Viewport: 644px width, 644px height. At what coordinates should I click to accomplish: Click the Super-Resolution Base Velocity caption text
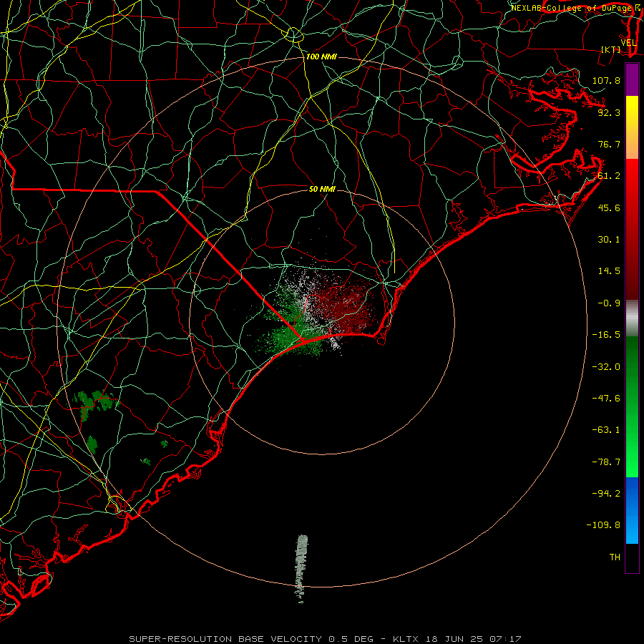(x=325, y=639)
